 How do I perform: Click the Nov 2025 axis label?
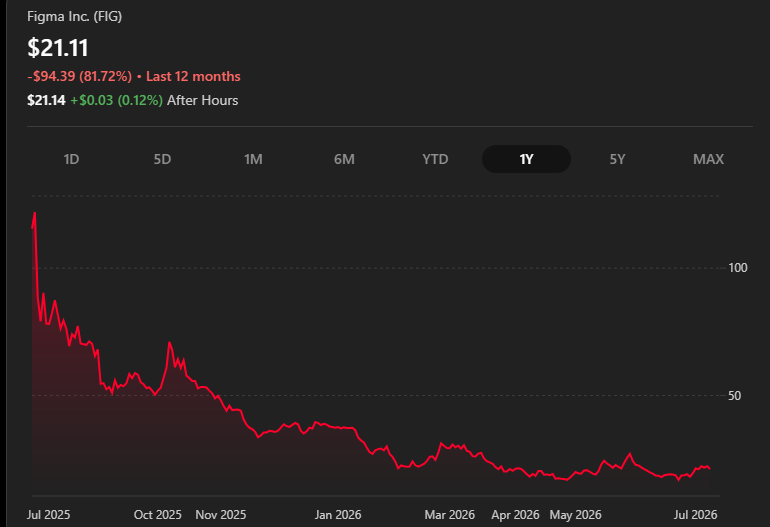220,515
